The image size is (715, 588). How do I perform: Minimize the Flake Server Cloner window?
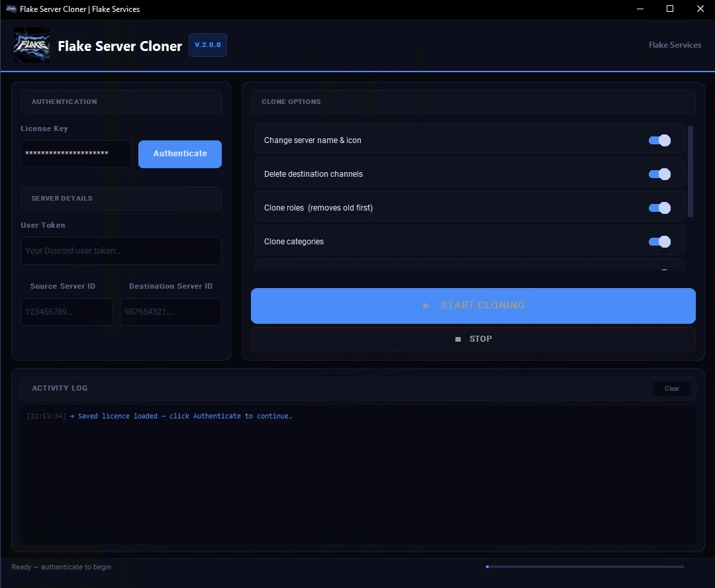[x=640, y=9]
